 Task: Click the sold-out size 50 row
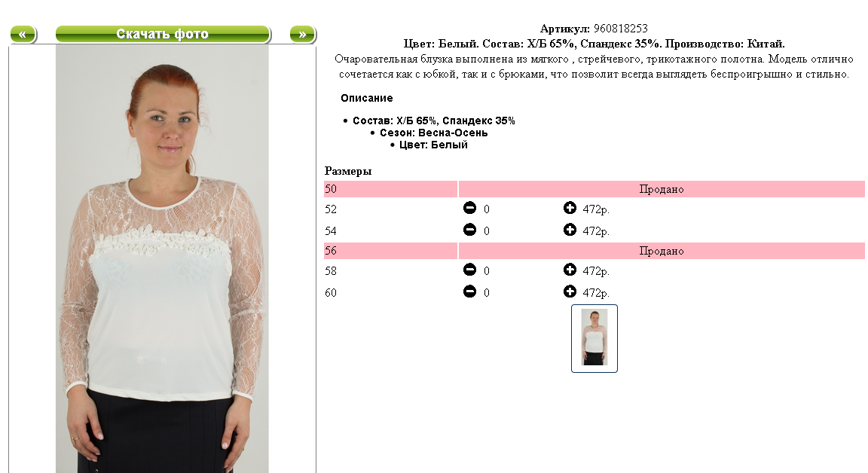point(594,189)
